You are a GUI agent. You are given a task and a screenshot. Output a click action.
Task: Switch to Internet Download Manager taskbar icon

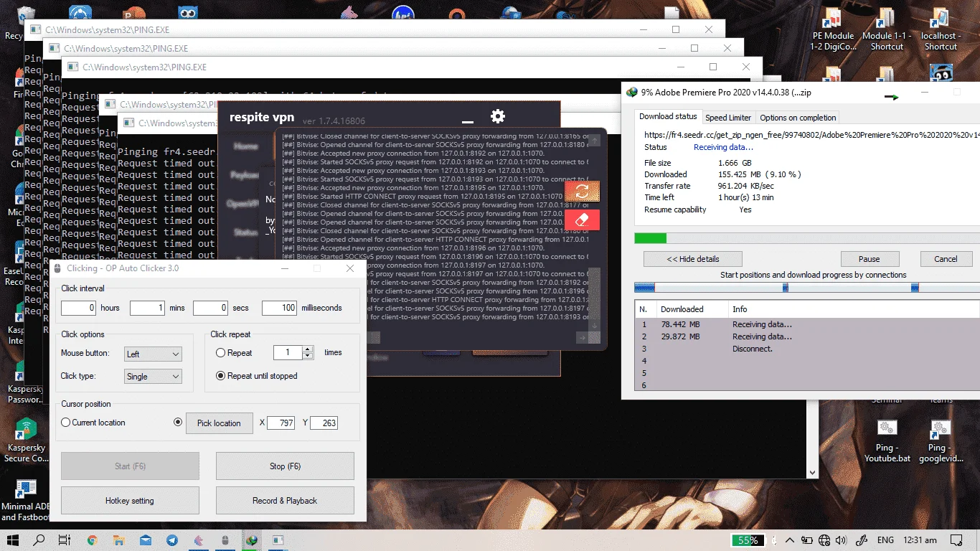tap(251, 540)
